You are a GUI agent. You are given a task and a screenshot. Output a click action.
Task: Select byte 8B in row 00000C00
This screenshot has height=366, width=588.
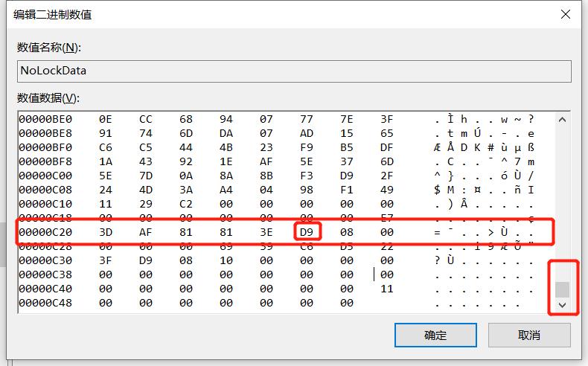[266, 176]
